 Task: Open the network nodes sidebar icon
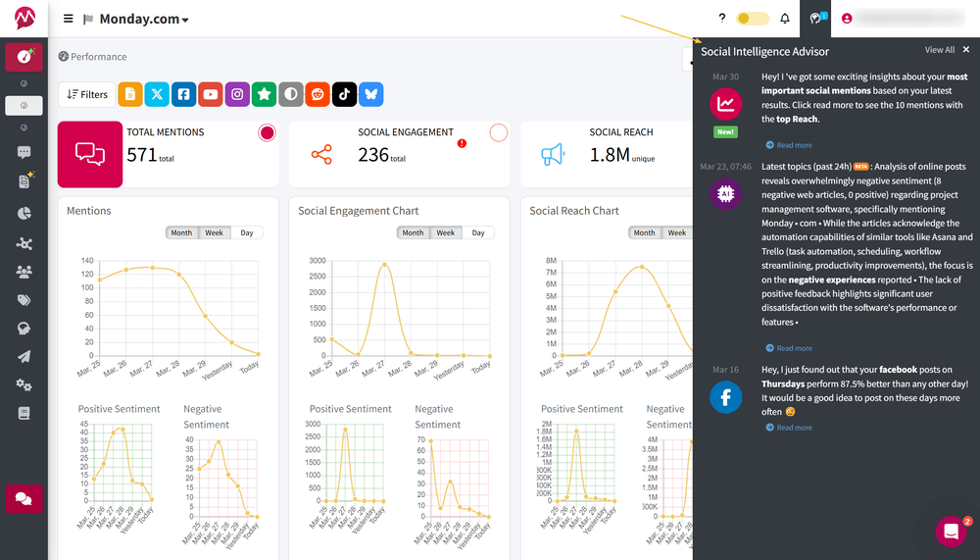click(24, 243)
